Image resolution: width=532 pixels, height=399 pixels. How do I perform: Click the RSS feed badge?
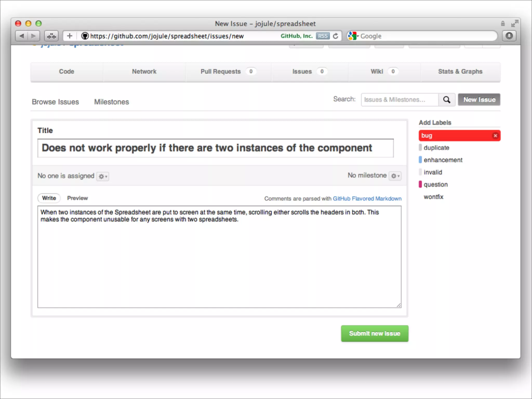pyautogui.click(x=323, y=36)
